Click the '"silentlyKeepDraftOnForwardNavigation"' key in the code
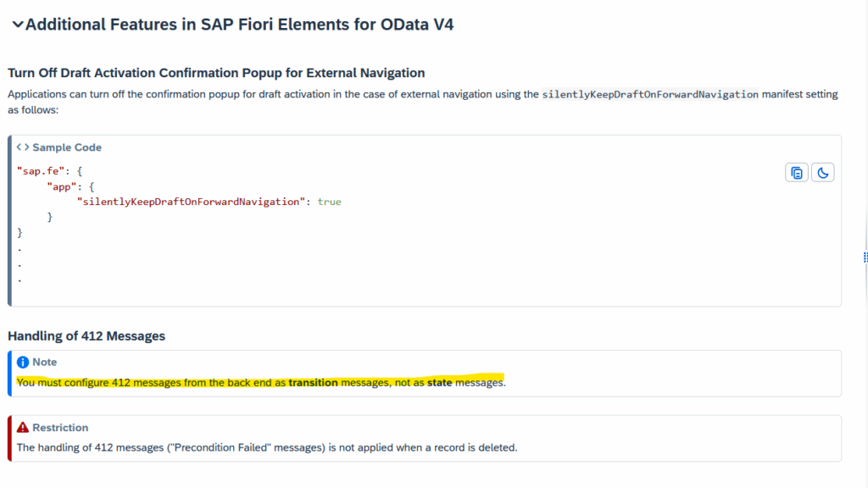868x488 pixels. pyautogui.click(x=191, y=202)
